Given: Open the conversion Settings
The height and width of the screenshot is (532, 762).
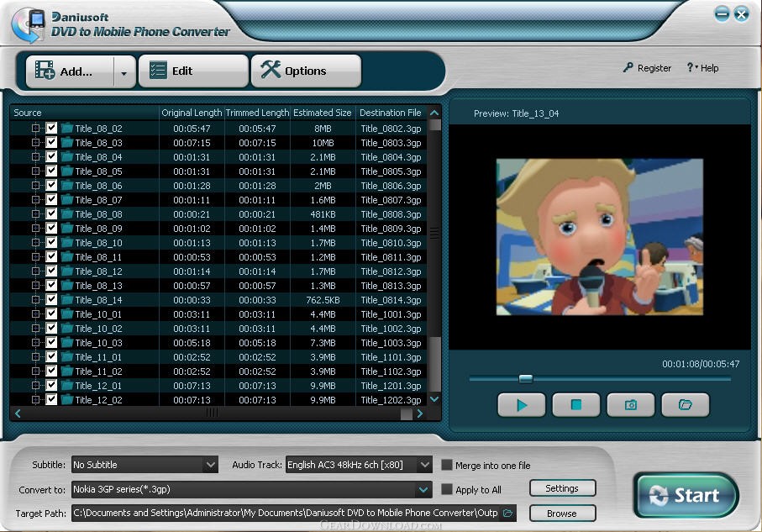Looking at the screenshot, I should 562,487.
